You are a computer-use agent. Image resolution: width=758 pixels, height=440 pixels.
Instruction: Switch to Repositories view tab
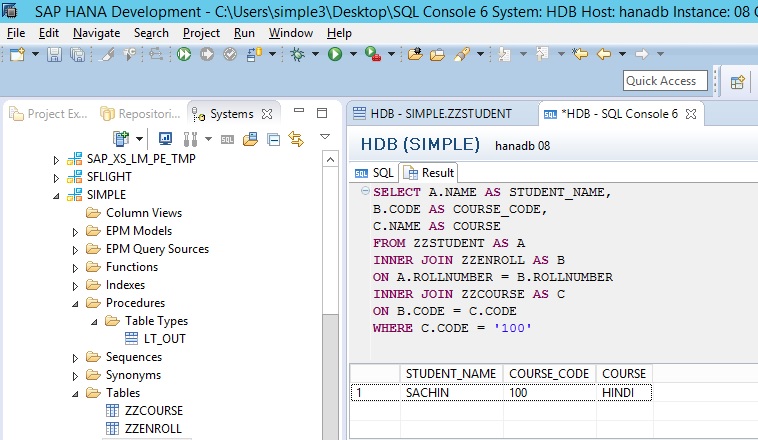(140, 114)
